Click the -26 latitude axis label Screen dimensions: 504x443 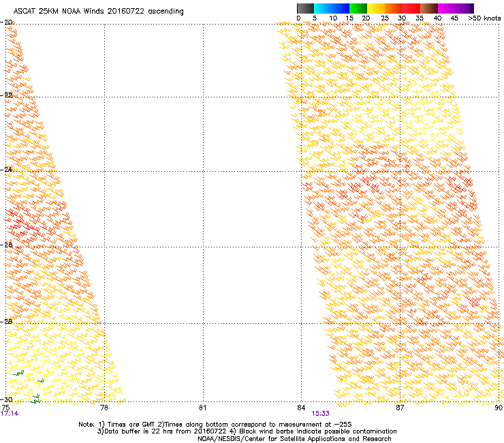coord(7,245)
